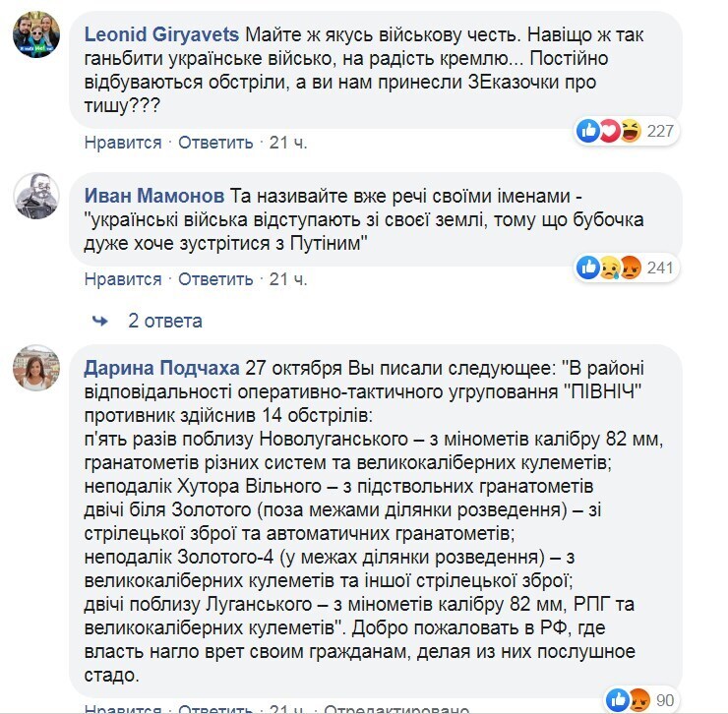Viewport: 728px width, 714px height.
Task: Expand the "2 ответа" replies thread
Action: coord(164,321)
